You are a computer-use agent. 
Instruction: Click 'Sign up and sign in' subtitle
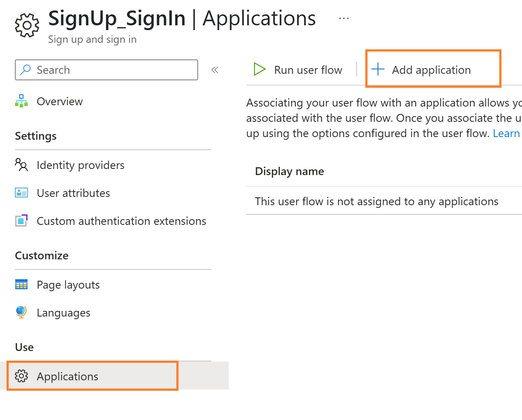point(92,39)
